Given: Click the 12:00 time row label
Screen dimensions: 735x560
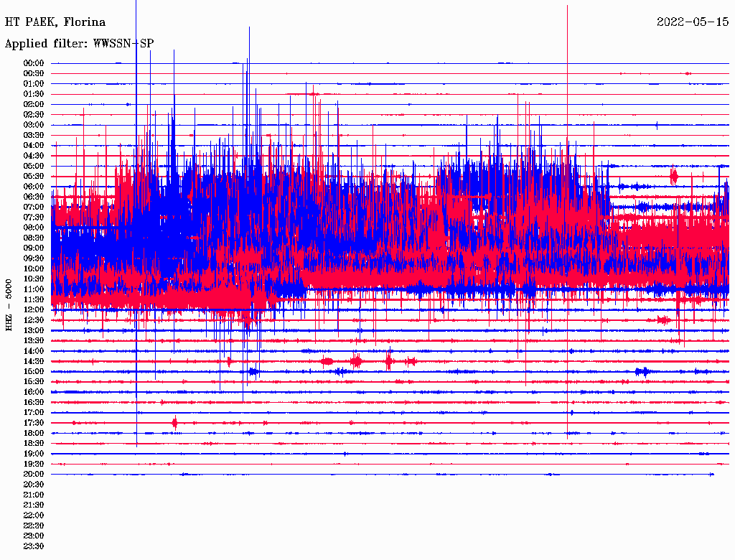Looking at the screenshot, I should point(34,310).
